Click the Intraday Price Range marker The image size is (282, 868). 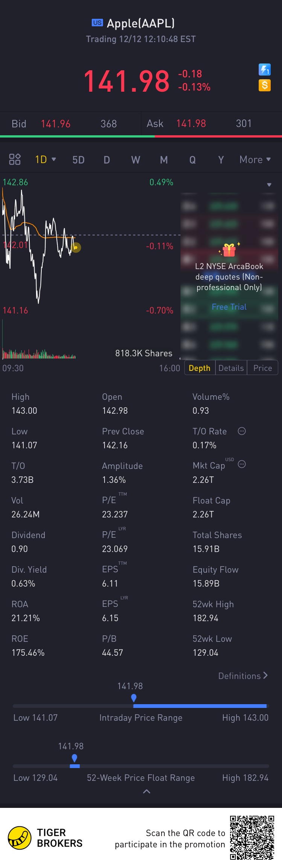coord(133,698)
